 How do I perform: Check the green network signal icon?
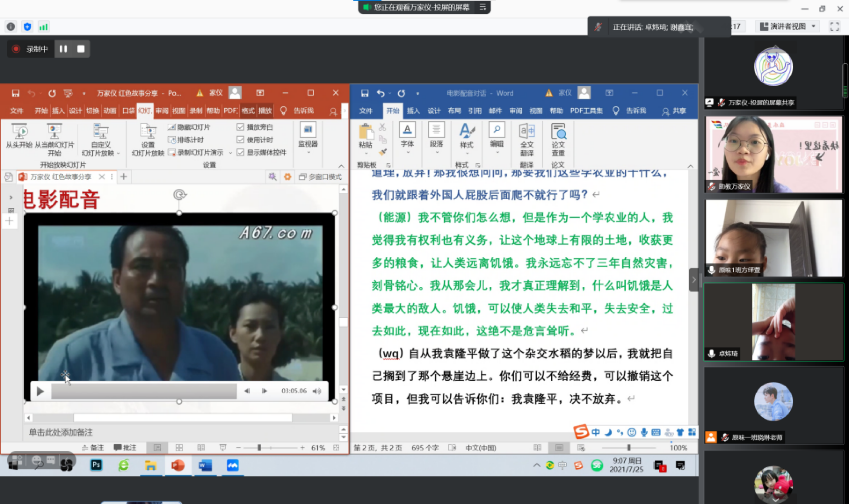tap(43, 27)
